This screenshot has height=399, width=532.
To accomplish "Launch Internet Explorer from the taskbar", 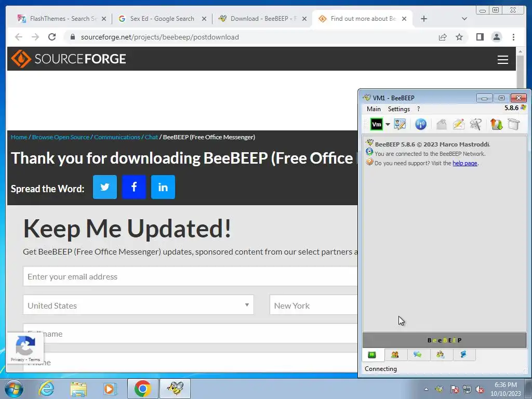I will click(x=46, y=389).
